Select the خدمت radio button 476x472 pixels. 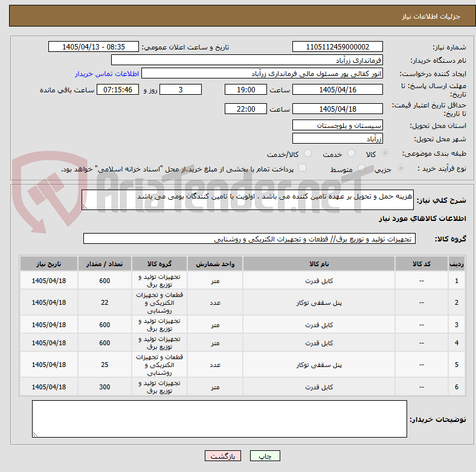(x=351, y=153)
